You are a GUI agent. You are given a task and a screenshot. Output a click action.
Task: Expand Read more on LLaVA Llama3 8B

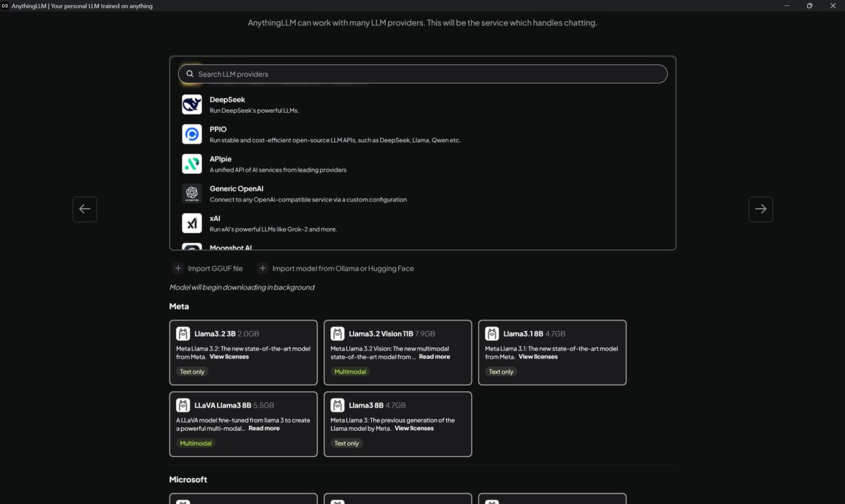coord(264,429)
